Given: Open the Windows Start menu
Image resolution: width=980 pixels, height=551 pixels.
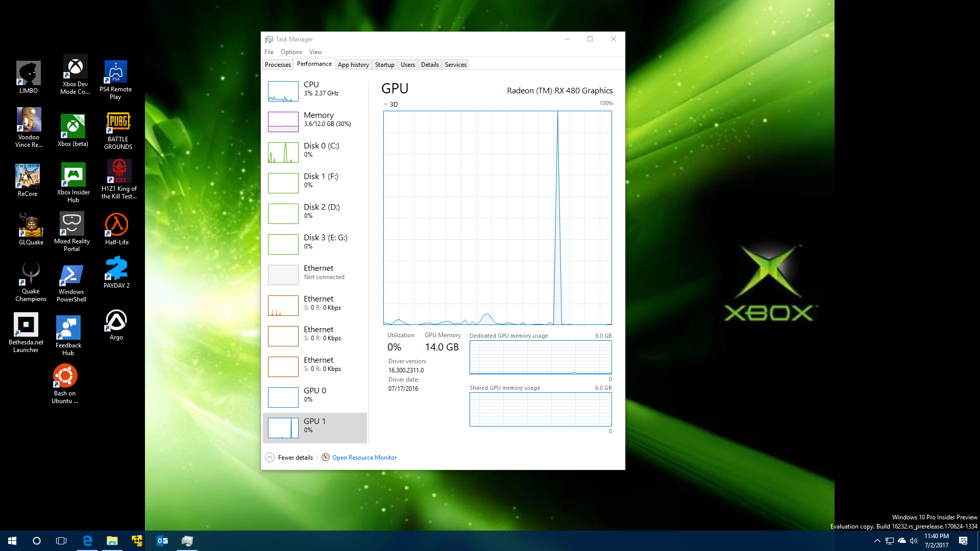Looking at the screenshot, I should [x=12, y=541].
